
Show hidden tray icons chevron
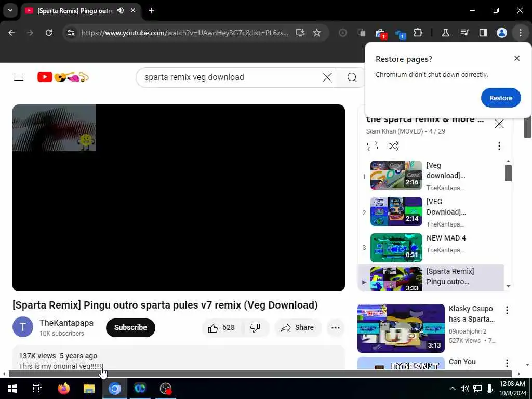pos(453,389)
